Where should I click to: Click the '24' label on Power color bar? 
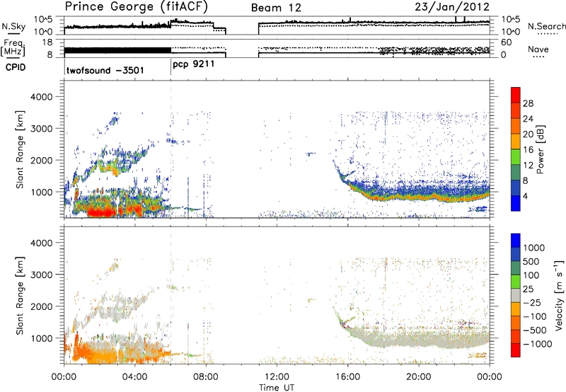528,119
